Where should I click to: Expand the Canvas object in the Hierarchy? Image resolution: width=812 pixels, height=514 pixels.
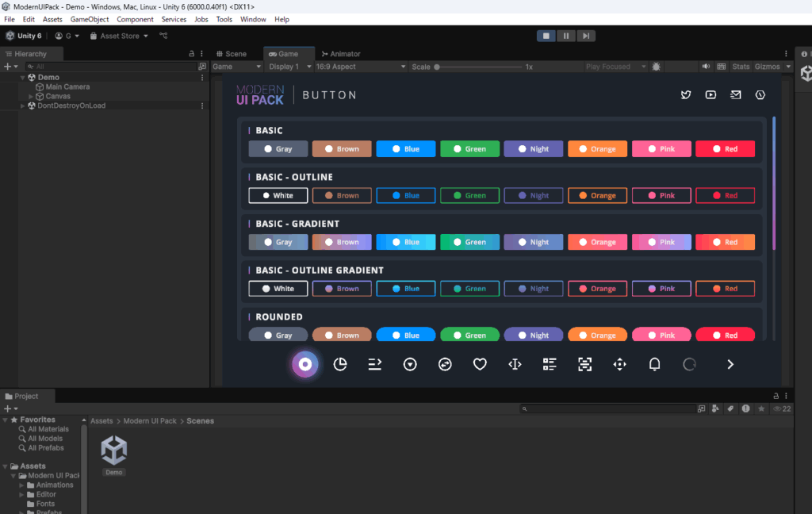(31, 97)
